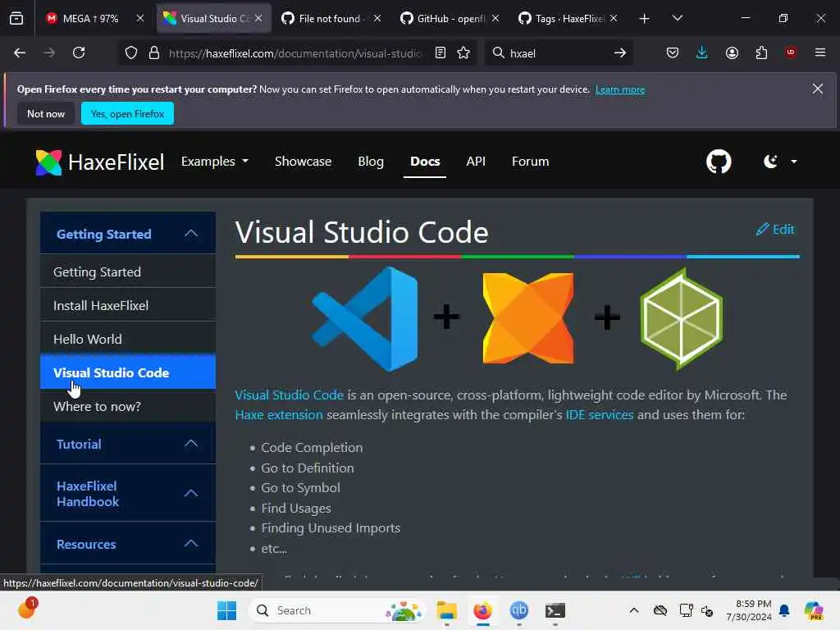Click the orange Haxe logo image

527,318
